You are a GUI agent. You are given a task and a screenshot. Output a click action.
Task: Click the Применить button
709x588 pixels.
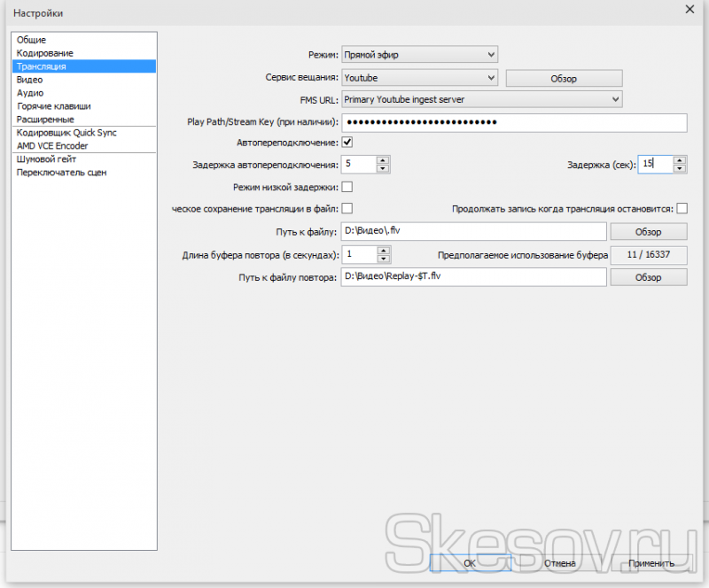tap(651, 563)
